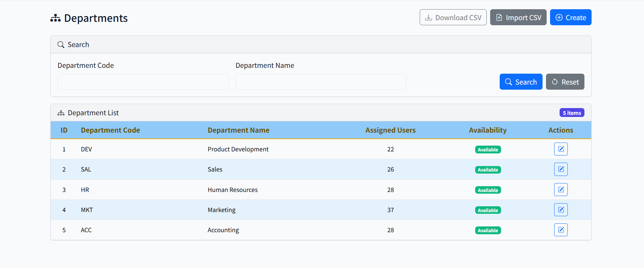Click the Human Resources name cell
Image resolution: width=644 pixels, height=268 pixels.
(232, 190)
